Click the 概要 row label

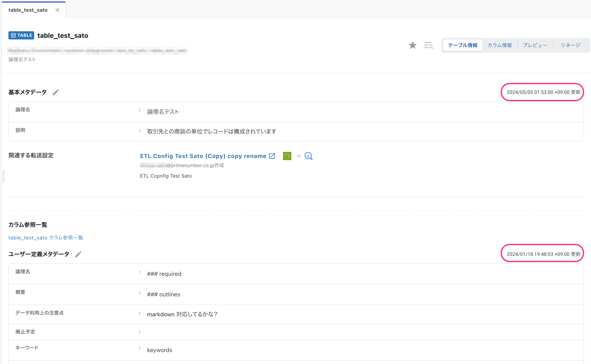pos(20,292)
